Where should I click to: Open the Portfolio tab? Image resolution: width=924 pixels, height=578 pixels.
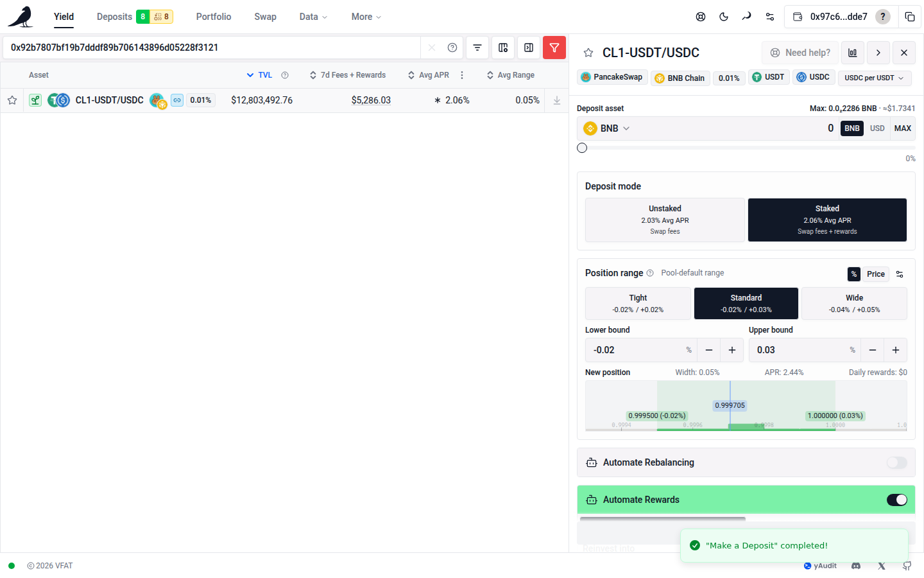click(214, 17)
